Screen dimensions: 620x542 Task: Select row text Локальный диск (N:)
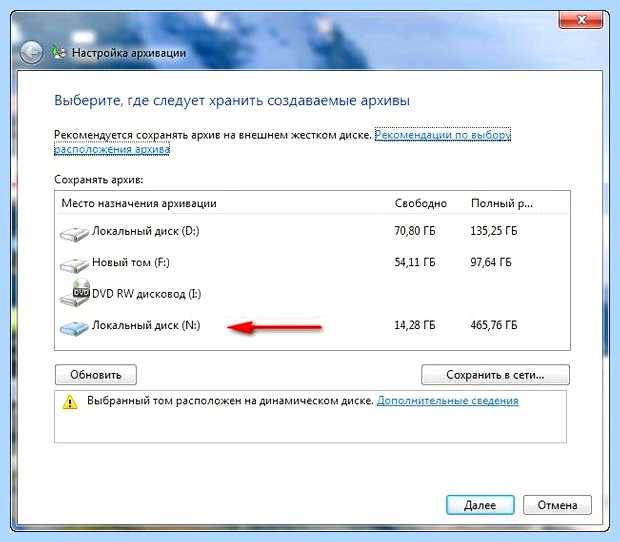click(146, 325)
